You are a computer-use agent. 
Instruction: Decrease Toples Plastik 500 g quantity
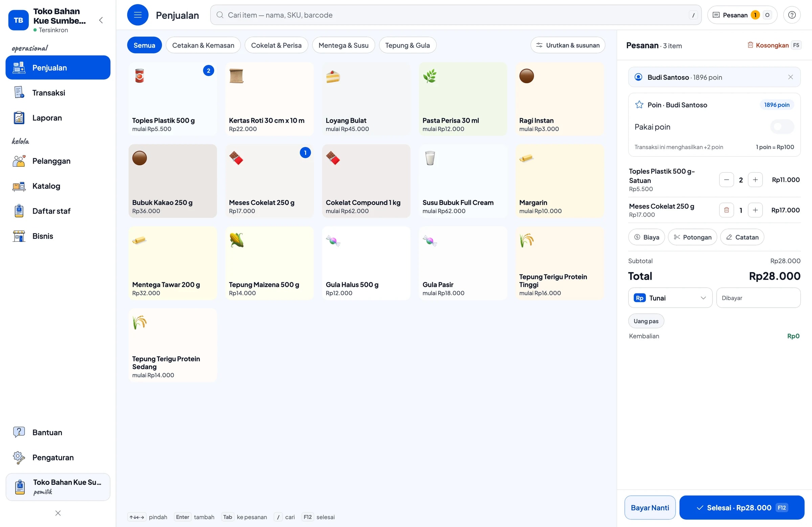coord(726,179)
